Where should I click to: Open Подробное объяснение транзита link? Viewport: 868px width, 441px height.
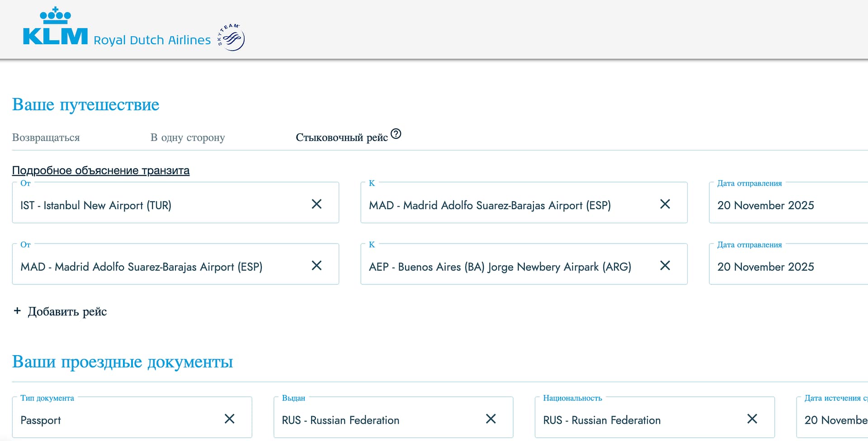point(101,170)
